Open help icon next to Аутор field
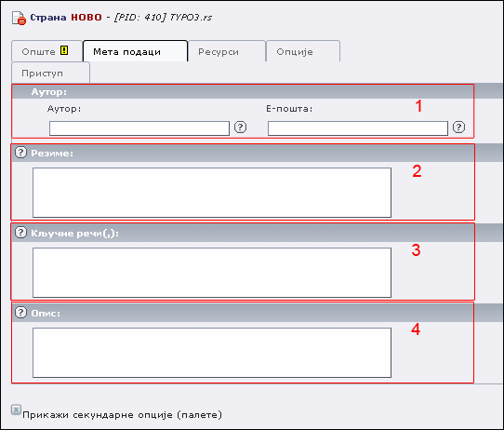This screenshot has width=504, height=430. coord(240,127)
